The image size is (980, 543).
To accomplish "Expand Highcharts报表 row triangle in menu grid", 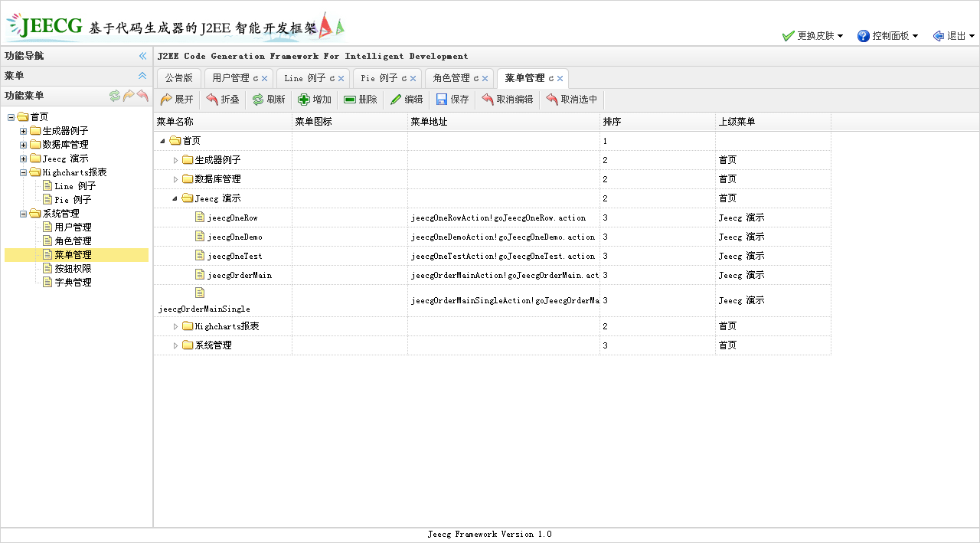I will (175, 326).
